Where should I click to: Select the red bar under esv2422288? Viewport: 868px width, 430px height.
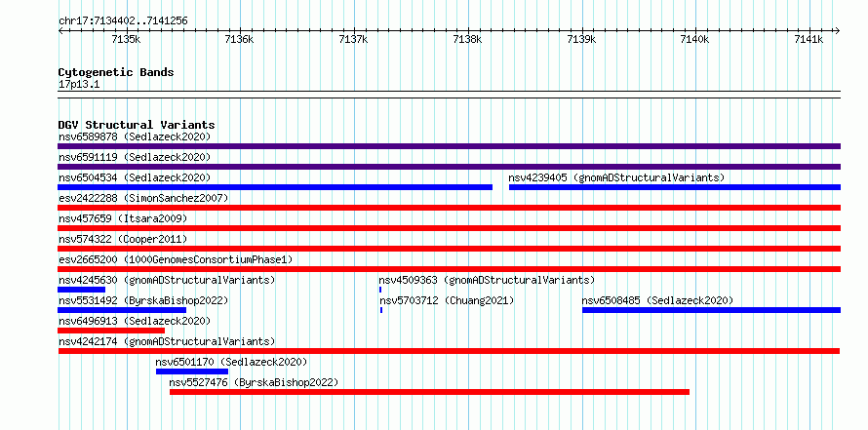tap(449, 208)
